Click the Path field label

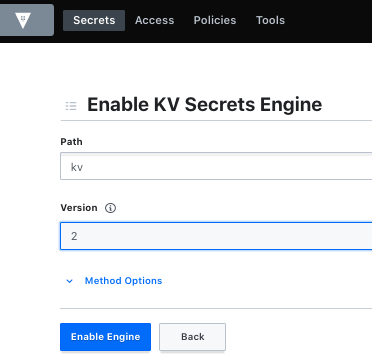71,142
